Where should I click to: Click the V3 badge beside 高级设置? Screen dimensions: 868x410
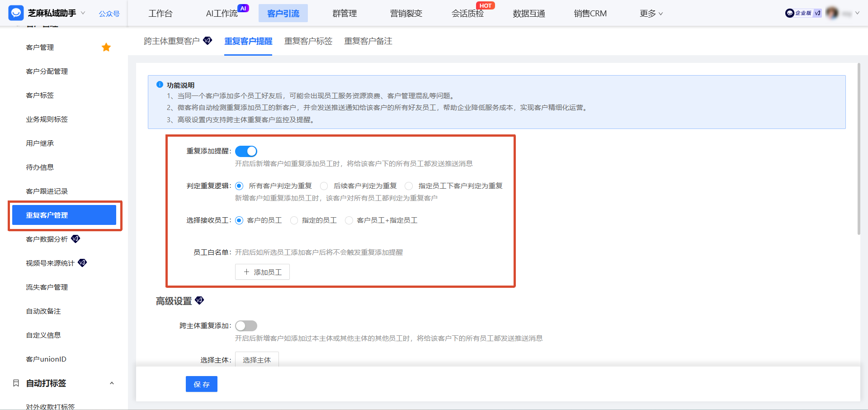(199, 300)
